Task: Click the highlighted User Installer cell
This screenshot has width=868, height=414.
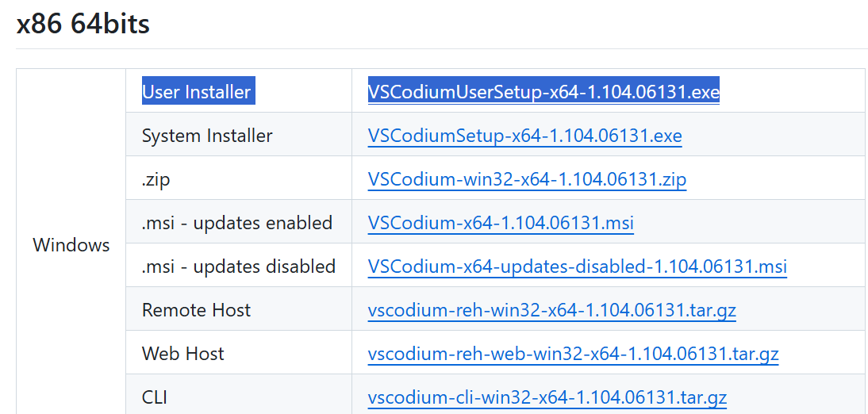Action: tap(198, 91)
